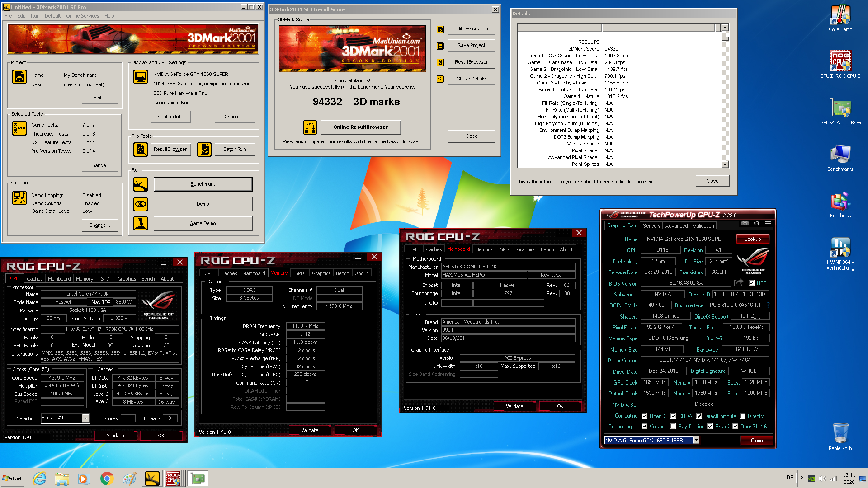This screenshot has width=868, height=488.
Task: Toggle the OpenCL checkbox in GPU-Z
Action: 645,416
